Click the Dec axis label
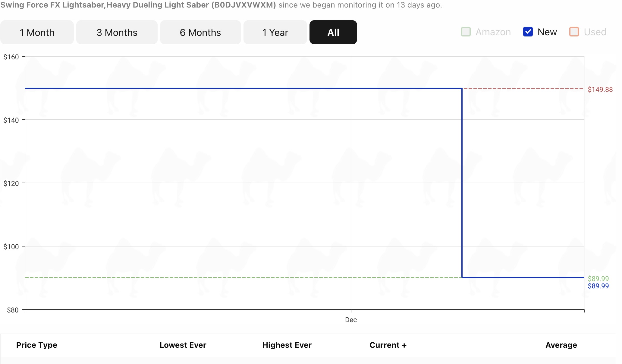This screenshot has height=364, width=622. point(351,320)
